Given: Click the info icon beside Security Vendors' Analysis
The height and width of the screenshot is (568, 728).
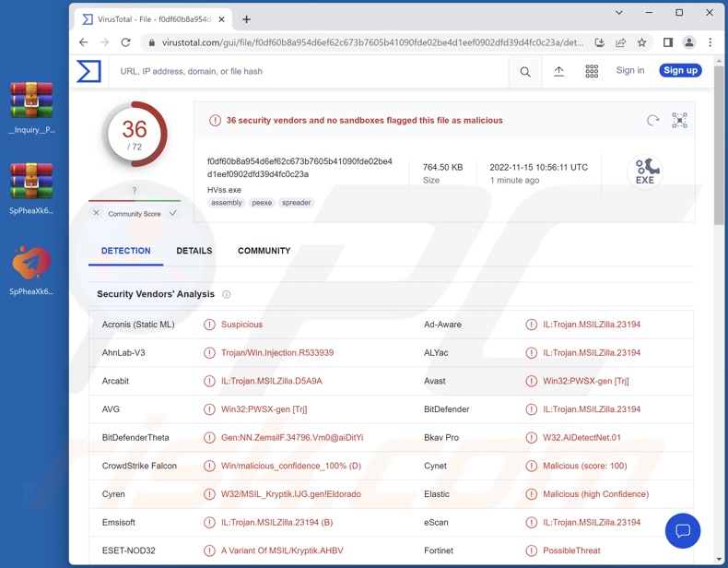Looking at the screenshot, I should click(226, 294).
